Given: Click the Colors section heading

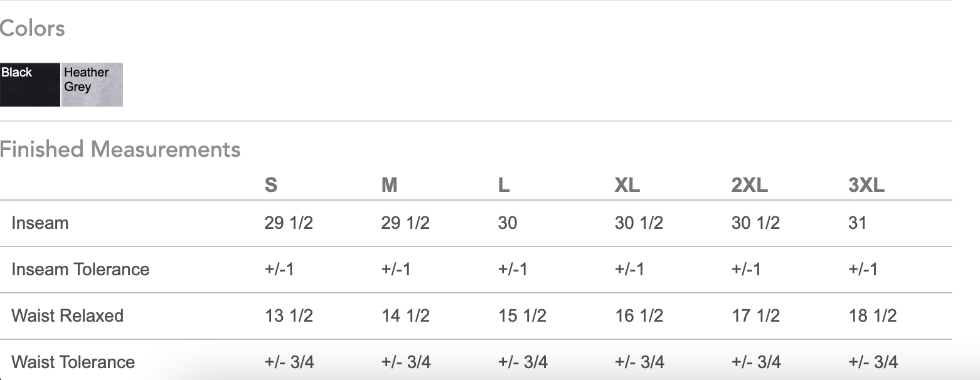Looking at the screenshot, I should click(33, 28).
